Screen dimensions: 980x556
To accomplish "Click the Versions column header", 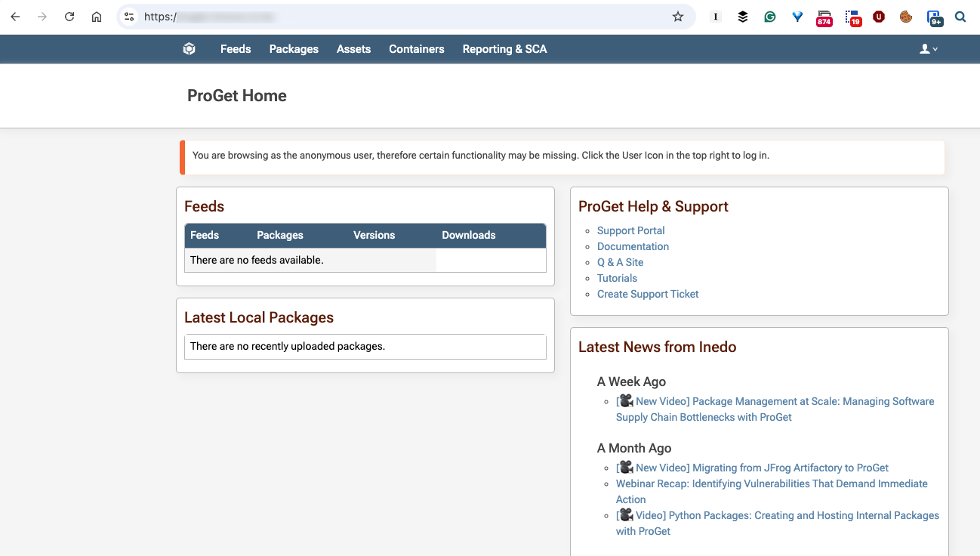I will point(374,235).
